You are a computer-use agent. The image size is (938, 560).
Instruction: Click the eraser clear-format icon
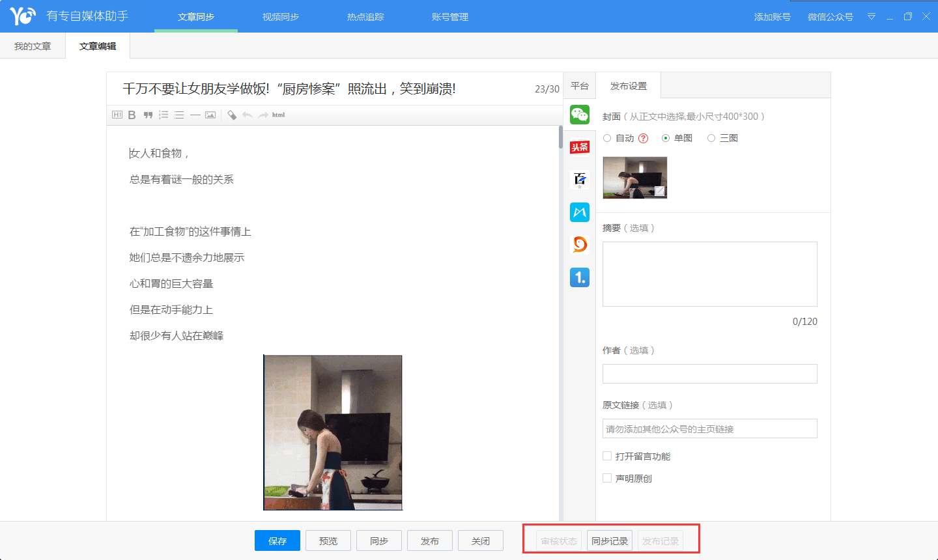[x=231, y=115]
